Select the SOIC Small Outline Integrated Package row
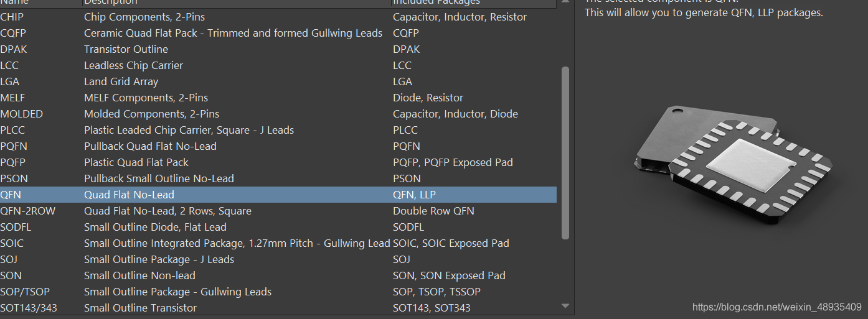 point(237,243)
